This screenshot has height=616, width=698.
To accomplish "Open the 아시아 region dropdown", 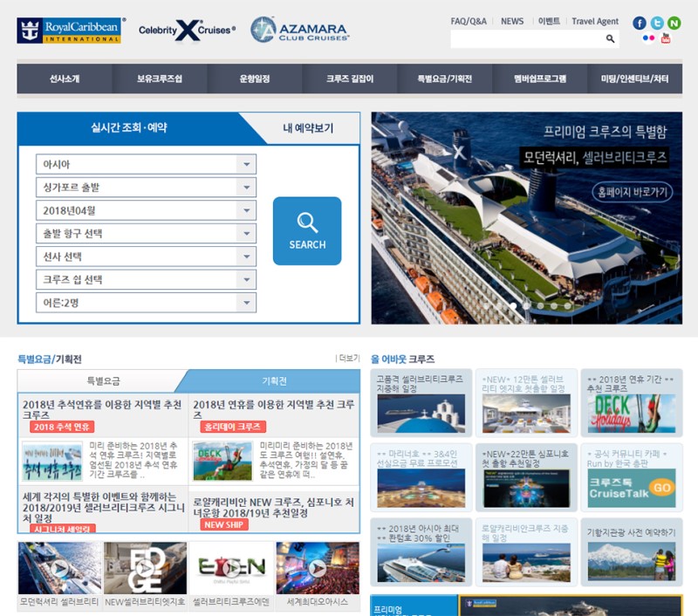I will [x=146, y=164].
